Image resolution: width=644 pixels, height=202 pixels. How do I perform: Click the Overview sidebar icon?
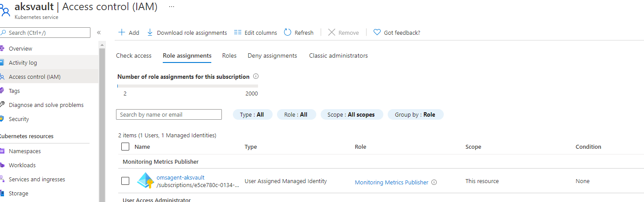(2, 48)
